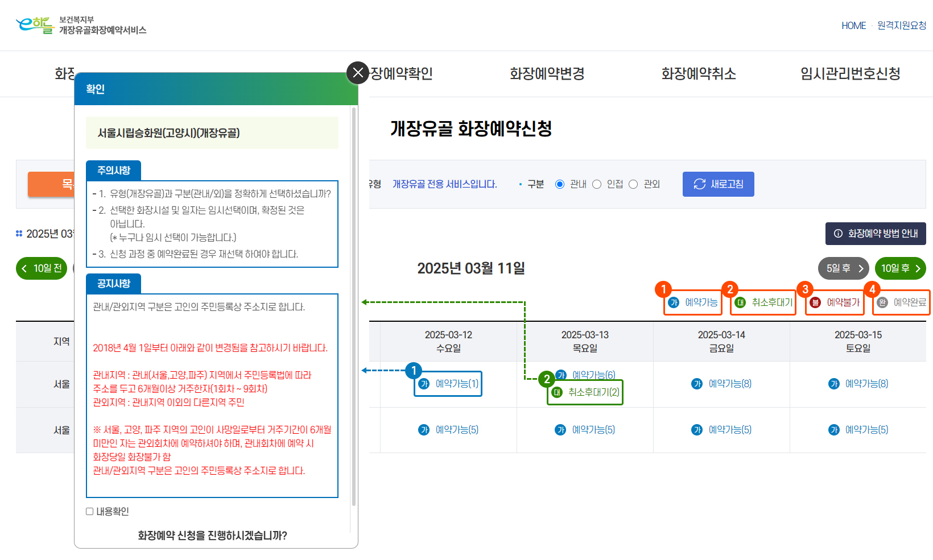Click the 새로고침 refresh button

pyautogui.click(x=718, y=184)
